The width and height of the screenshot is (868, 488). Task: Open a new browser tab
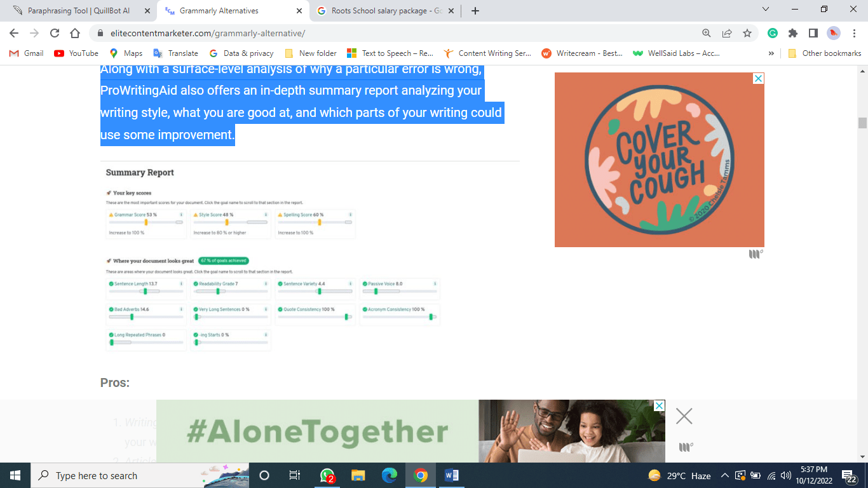point(475,11)
